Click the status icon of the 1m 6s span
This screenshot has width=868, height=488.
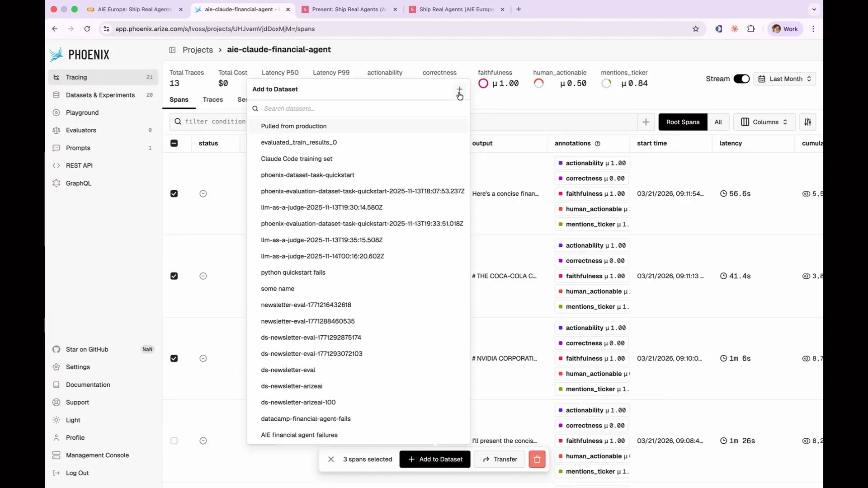pyautogui.click(x=203, y=358)
